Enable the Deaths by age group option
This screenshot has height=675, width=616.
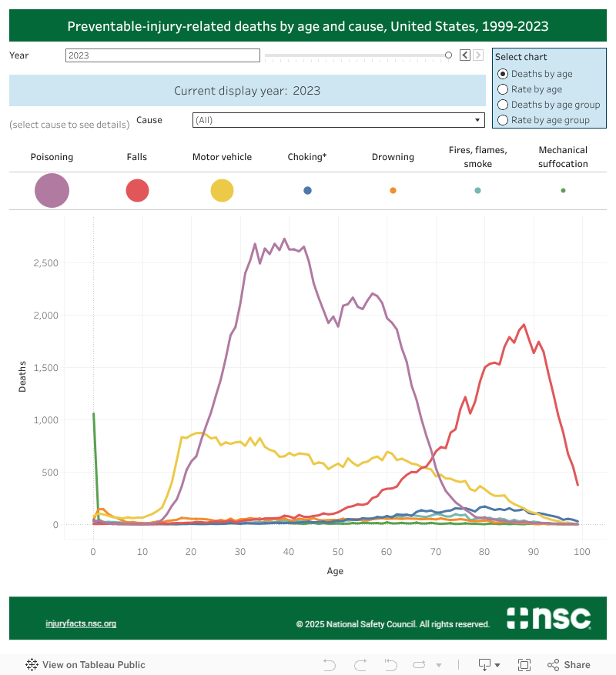(504, 104)
